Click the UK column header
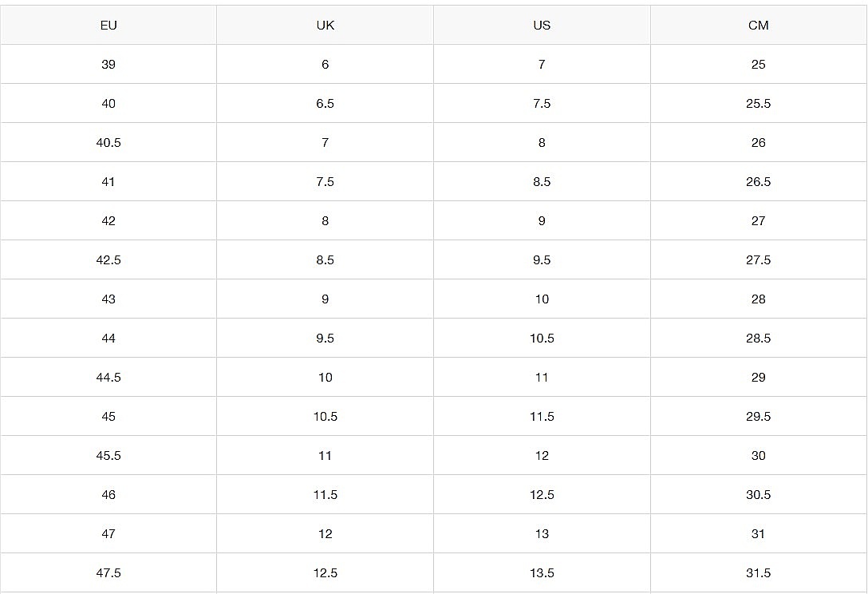 [x=325, y=26]
